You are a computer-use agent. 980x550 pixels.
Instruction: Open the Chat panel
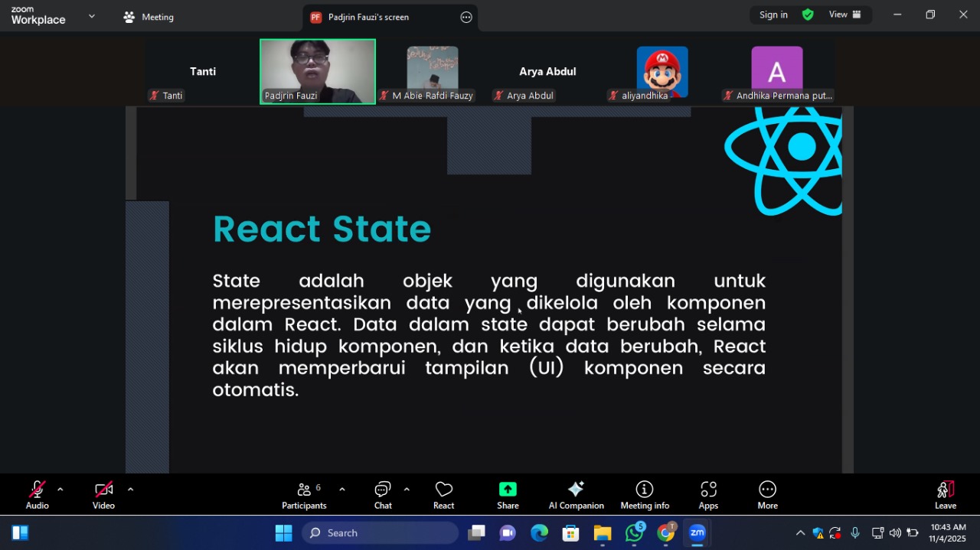[383, 495]
